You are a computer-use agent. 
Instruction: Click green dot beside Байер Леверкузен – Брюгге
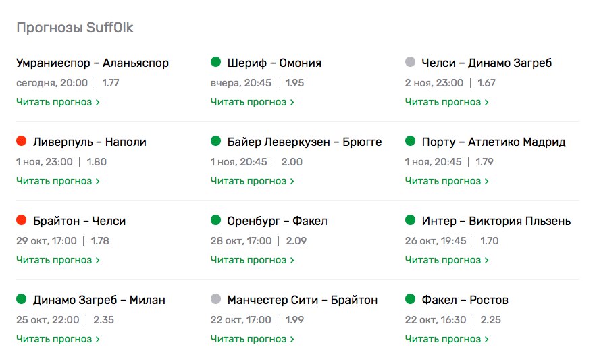pyautogui.click(x=216, y=142)
